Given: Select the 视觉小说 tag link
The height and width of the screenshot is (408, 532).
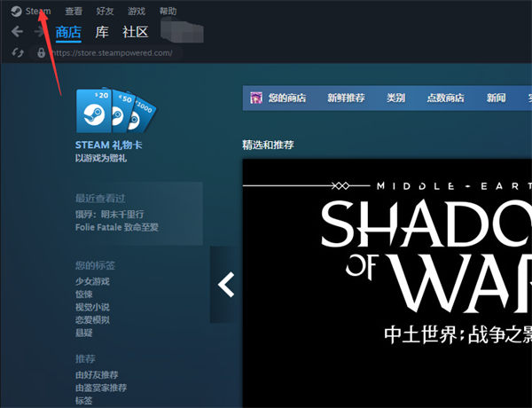Looking at the screenshot, I should [x=93, y=307].
